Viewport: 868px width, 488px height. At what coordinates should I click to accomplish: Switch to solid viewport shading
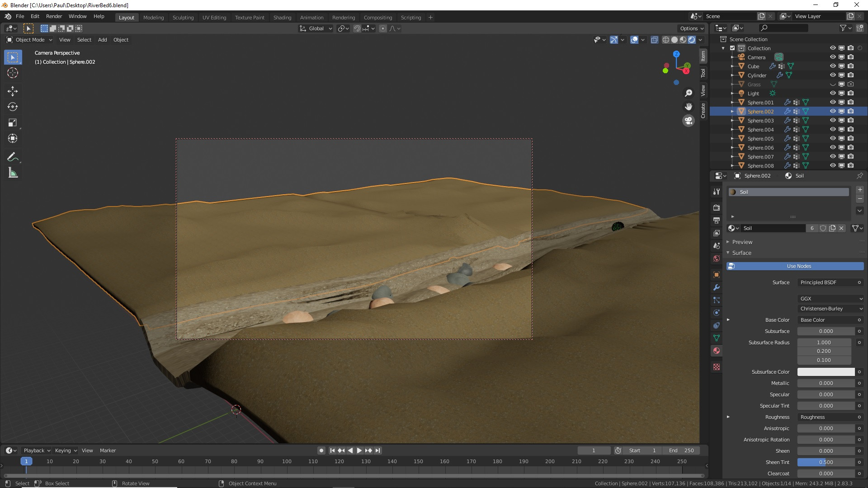[x=675, y=40]
